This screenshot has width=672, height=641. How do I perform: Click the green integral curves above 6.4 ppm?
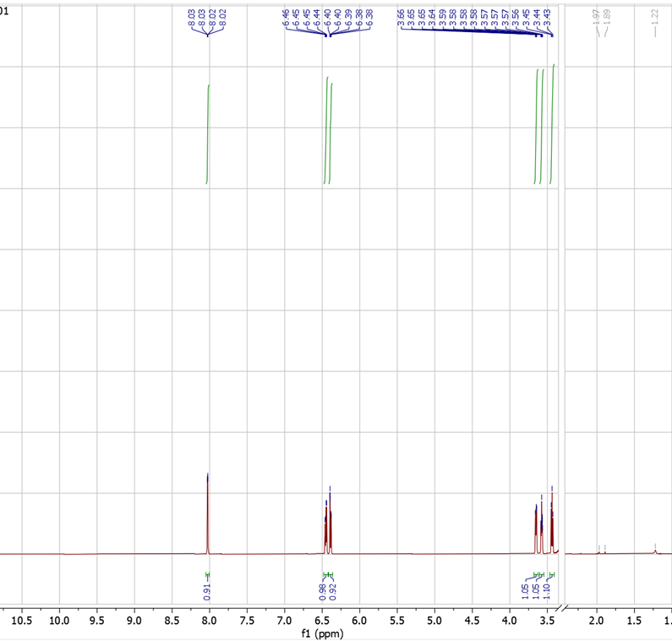[329, 129]
